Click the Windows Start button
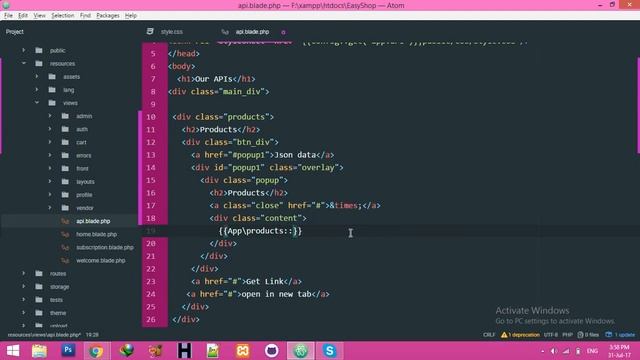Image resolution: width=640 pixels, height=360 pixels. tap(13, 351)
